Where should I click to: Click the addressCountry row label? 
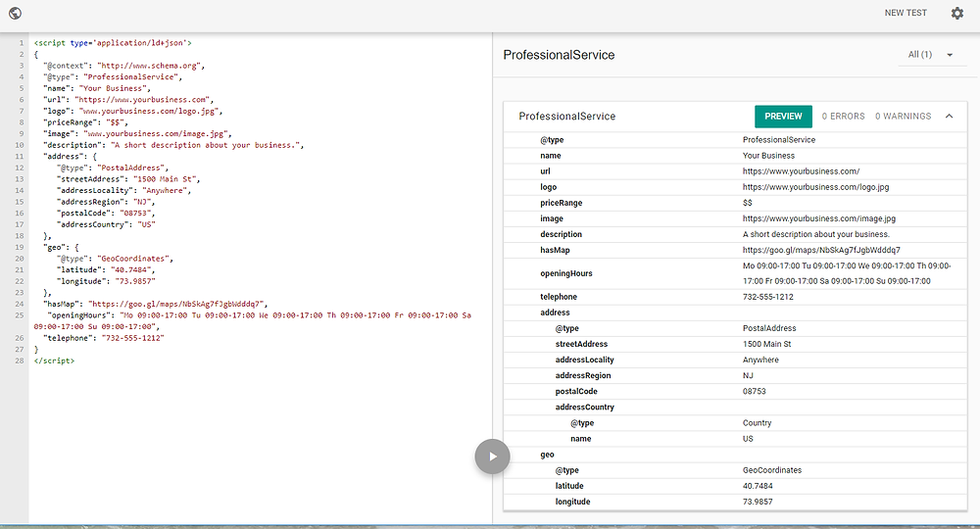(584, 408)
